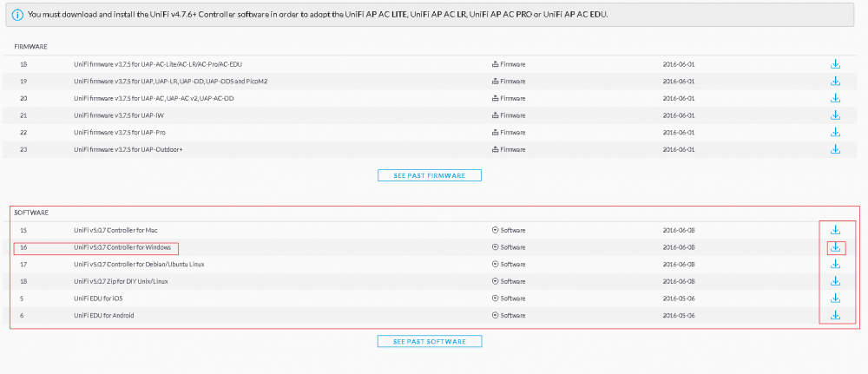
Task: Click the UniFi v4.7.6+ Controller notice text
Action: point(318,15)
